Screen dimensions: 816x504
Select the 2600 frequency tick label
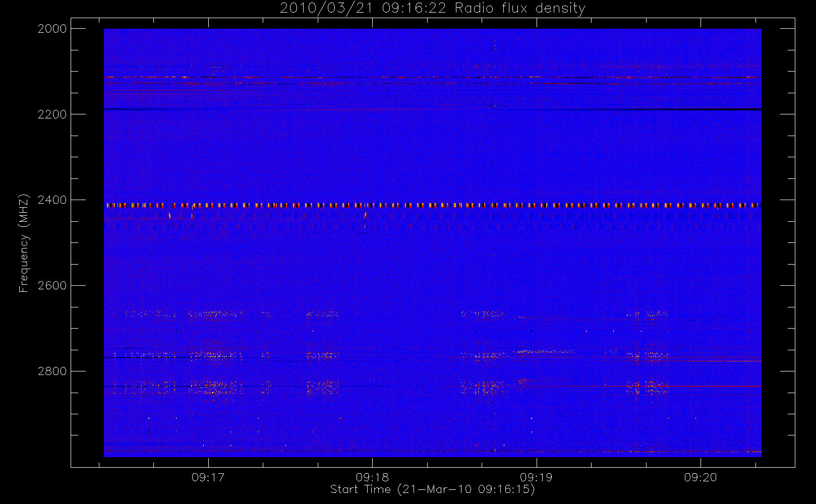coord(52,286)
